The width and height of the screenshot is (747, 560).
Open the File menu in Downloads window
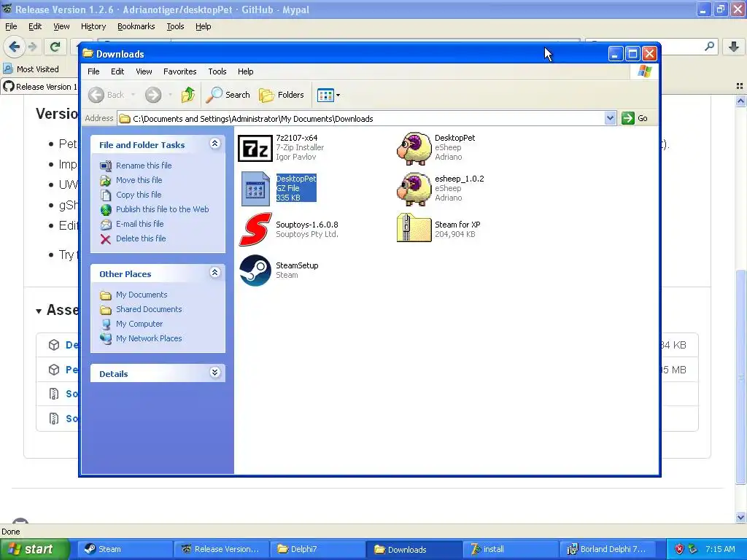pyautogui.click(x=93, y=71)
